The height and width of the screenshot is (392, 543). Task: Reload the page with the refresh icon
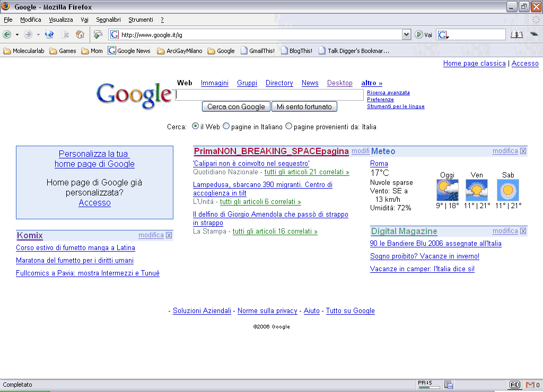point(49,34)
